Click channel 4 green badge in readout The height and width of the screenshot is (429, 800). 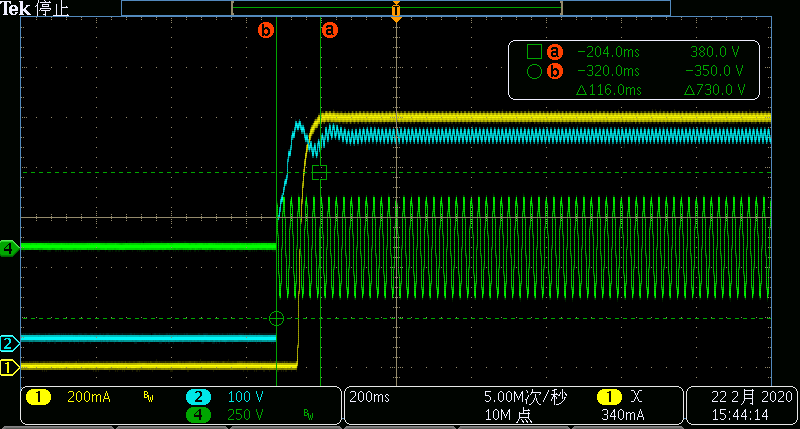198,415
